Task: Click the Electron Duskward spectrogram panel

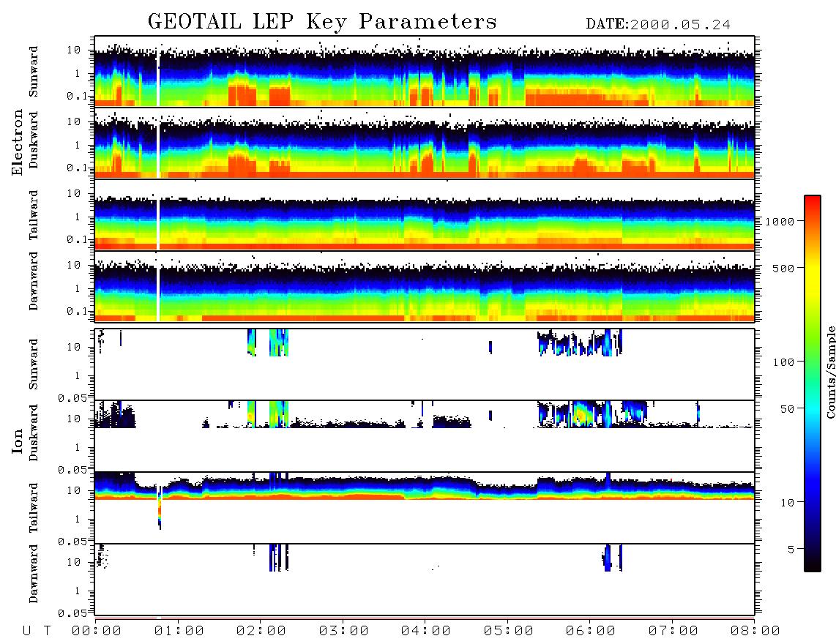Action: coord(425,143)
